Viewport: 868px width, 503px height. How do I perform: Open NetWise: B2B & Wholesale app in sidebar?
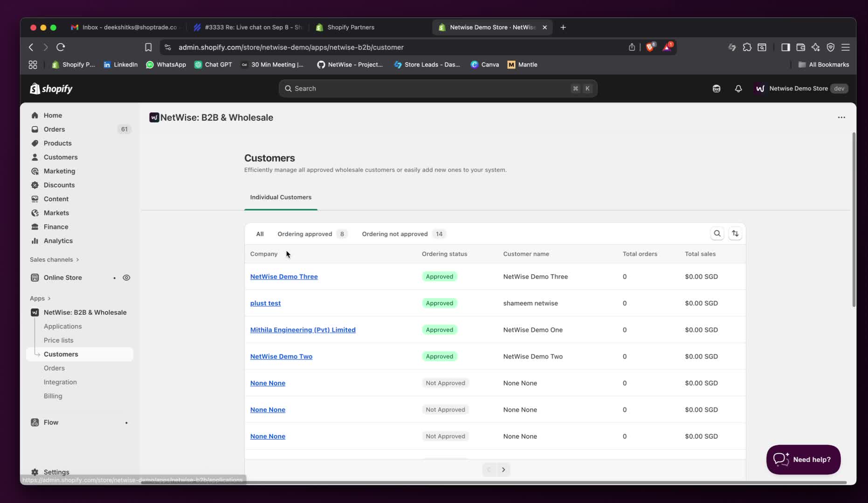85,312
